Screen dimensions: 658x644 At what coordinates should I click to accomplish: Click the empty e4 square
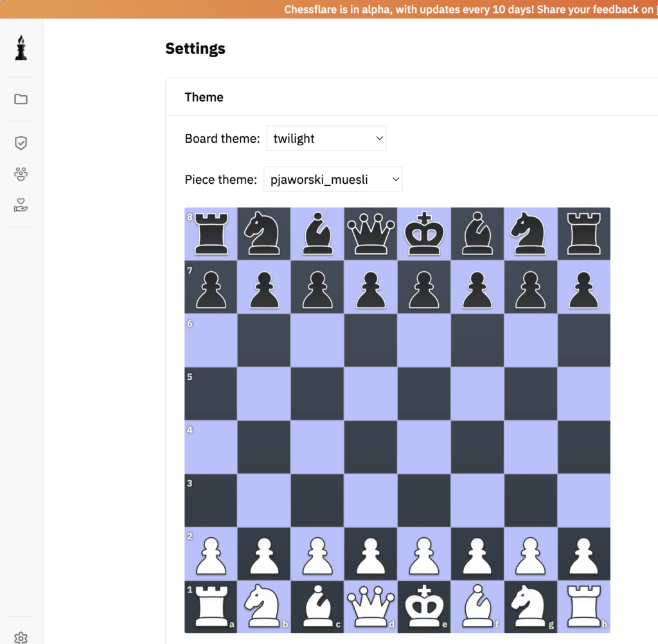tap(424, 447)
